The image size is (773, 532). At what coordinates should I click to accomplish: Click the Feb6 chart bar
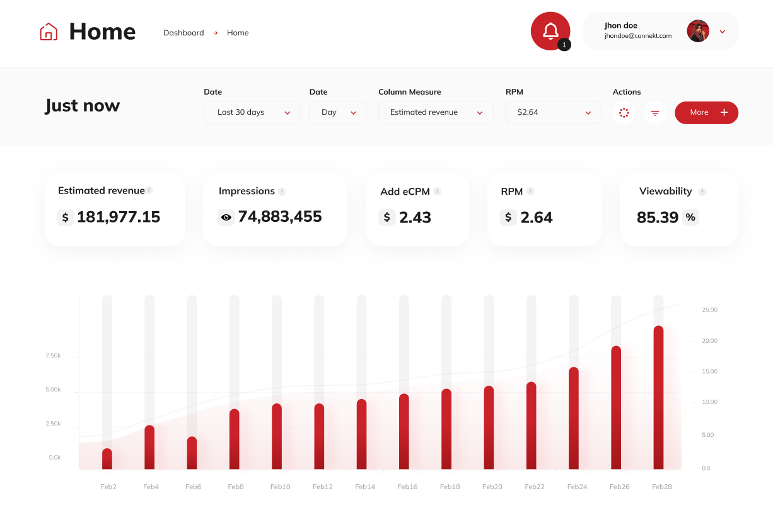(192, 453)
